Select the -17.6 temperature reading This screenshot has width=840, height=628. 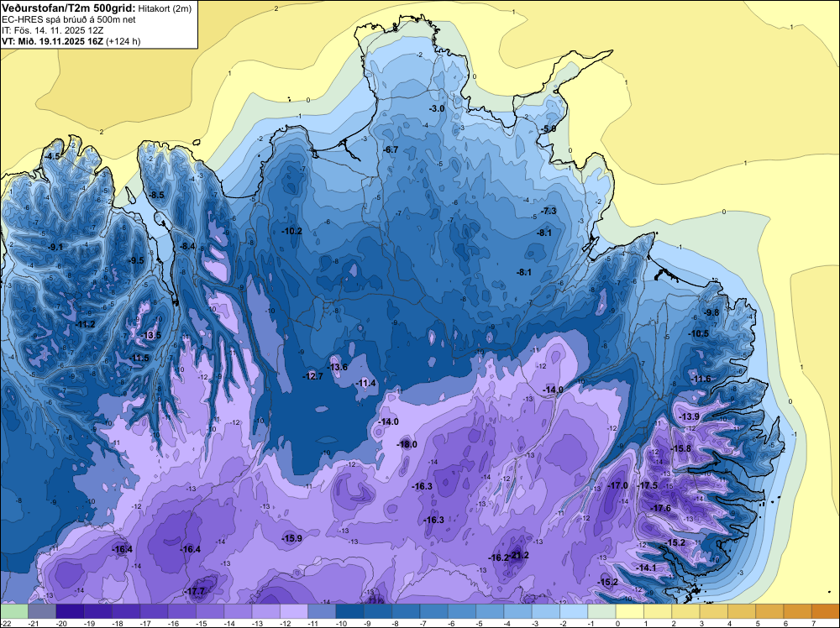point(660,508)
